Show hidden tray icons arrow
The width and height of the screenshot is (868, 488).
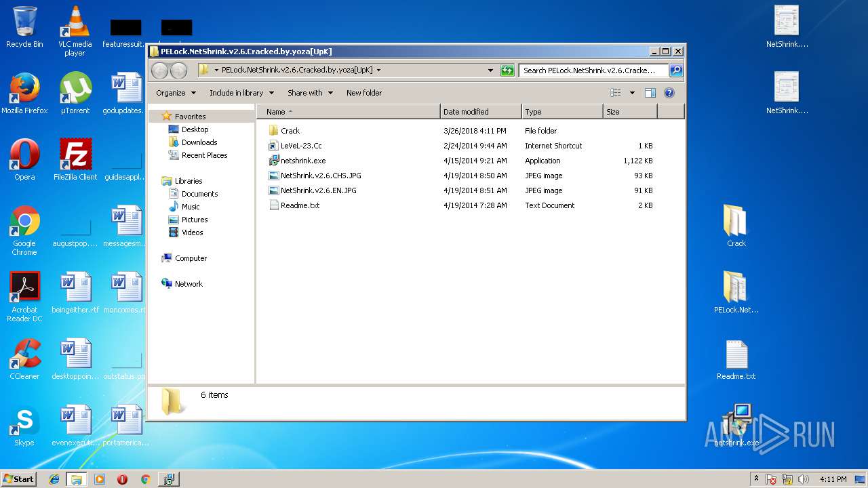click(x=756, y=479)
